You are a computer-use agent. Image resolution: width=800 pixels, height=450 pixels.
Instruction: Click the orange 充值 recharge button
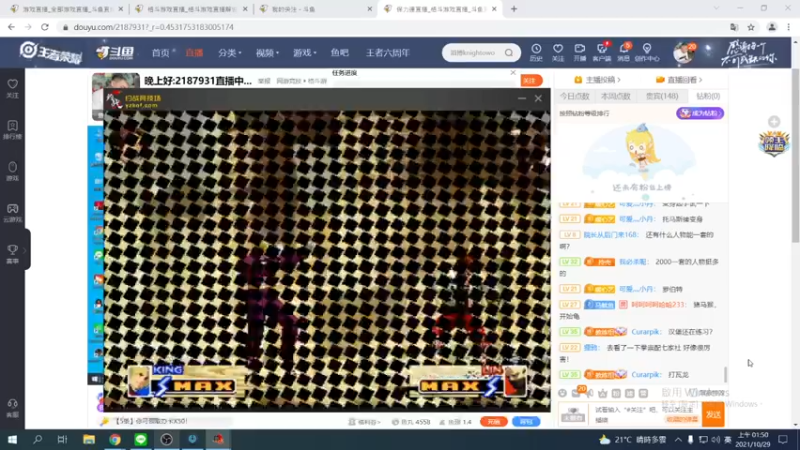tap(493, 421)
